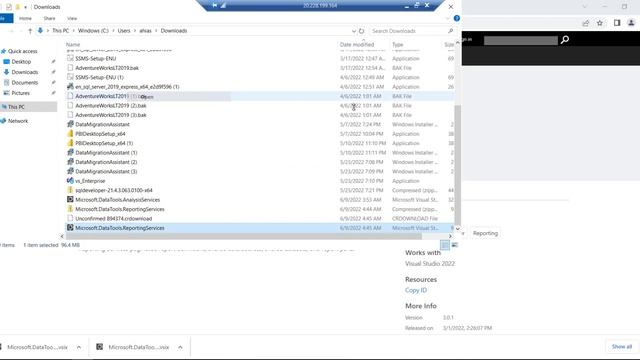
Task: Select Network in navigation pane
Action: [x=18, y=121]
